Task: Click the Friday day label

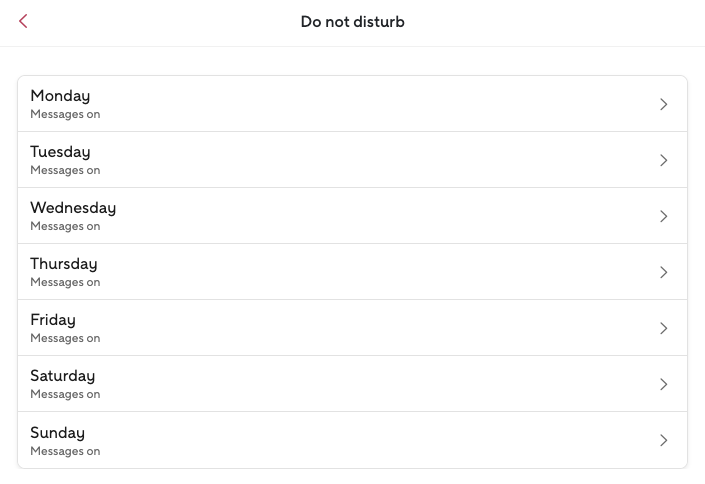Action: click(53, 320)
